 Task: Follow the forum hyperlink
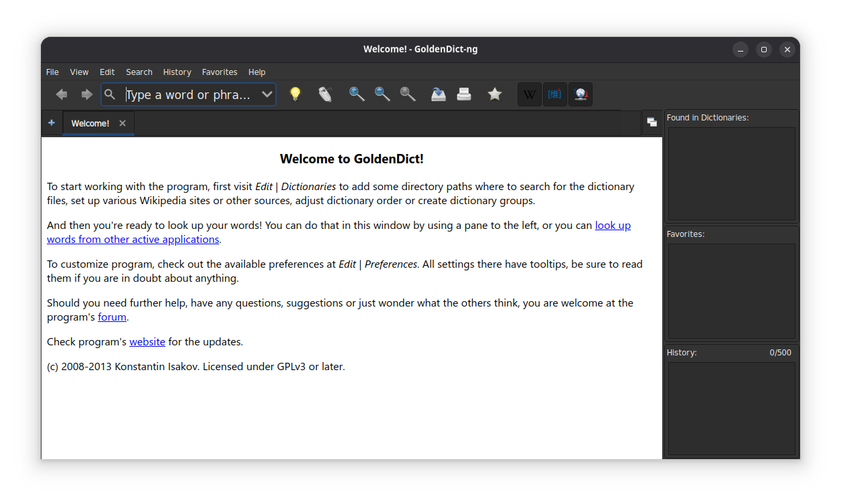click(112, 317)
